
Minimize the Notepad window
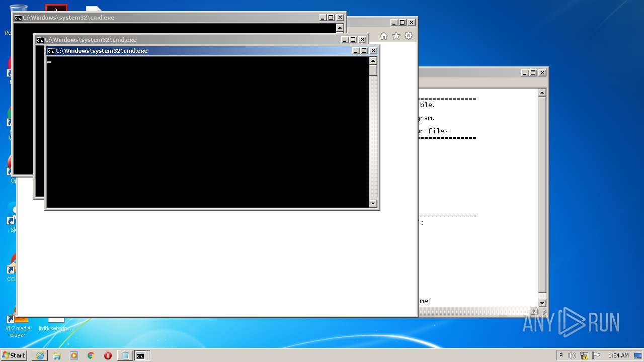[x=525, y=73]
